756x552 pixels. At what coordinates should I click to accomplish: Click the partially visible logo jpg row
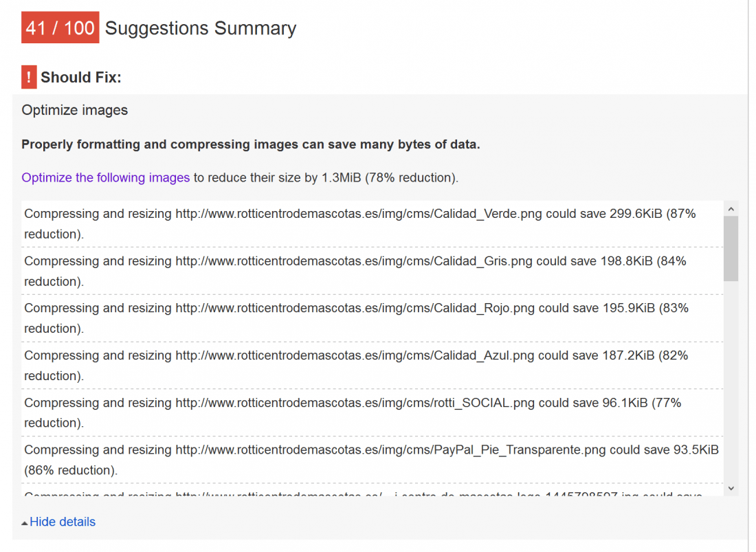373,490
